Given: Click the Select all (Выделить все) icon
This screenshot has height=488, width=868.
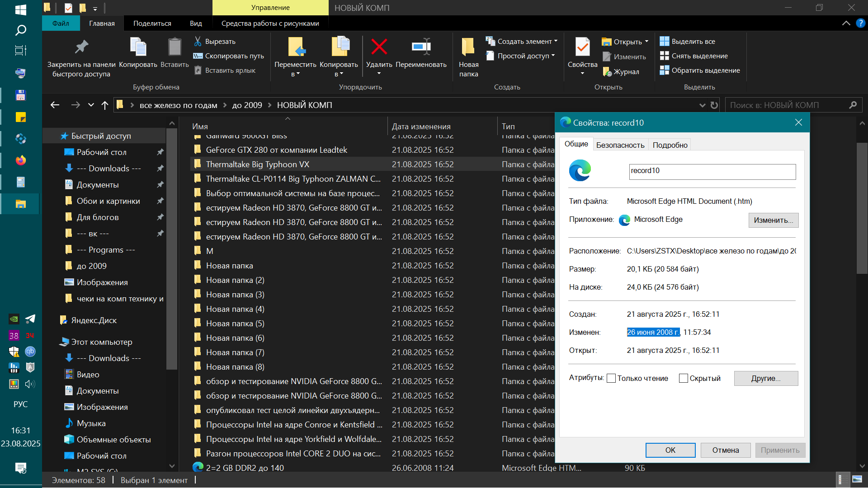Looking at the screenshot, I should [664, 41].
